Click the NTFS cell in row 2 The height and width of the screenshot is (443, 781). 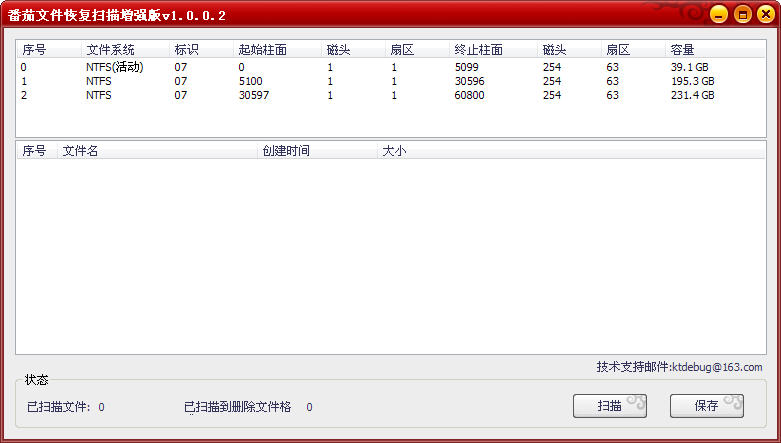pyautogui.click(x=99, y=95)
